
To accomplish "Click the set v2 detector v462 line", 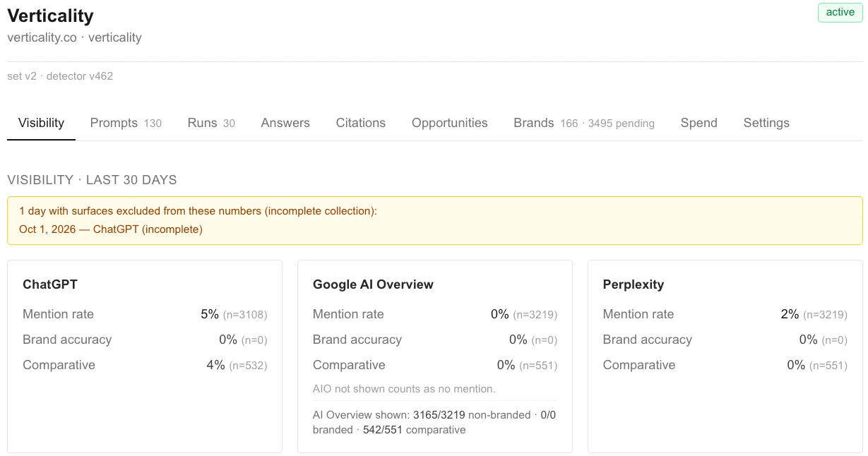I will (60, 76).
